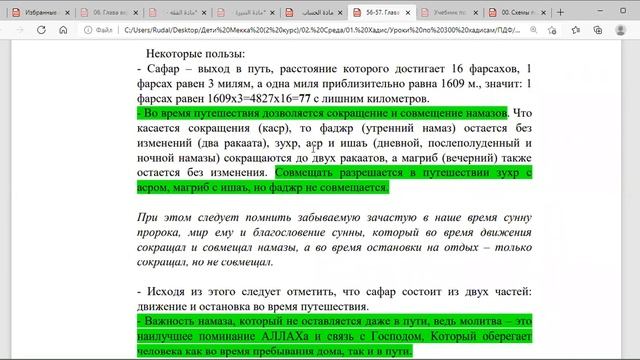Open the 56-57. Глава tab
640x360 pixels.
382,13
